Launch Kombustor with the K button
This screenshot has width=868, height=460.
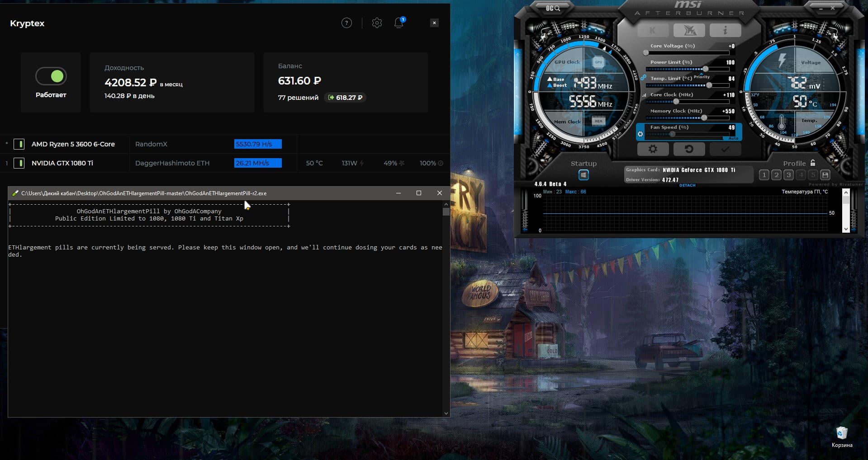(653, 30)
